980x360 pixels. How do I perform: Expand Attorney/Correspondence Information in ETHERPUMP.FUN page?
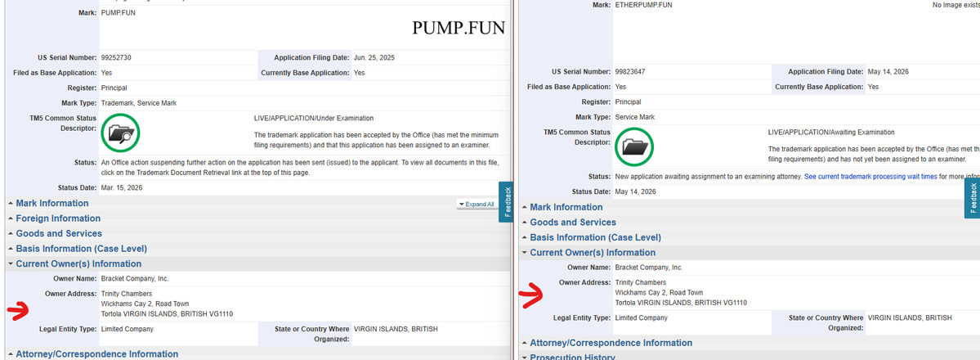pyautogui.click(x=611, y=343)
